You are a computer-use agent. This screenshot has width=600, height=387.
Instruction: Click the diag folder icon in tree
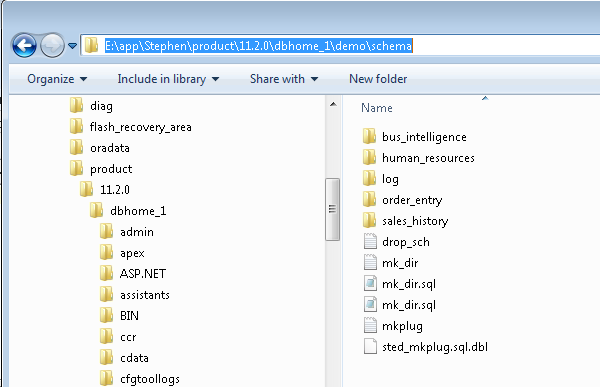coord(77,105)
